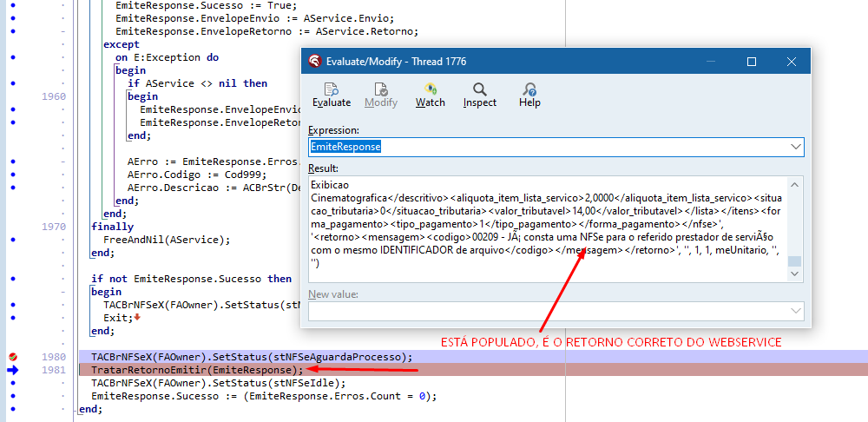Click the 'Exit;' statement
This screenshot has width=868, height=422.
click(x=118, y=318)
